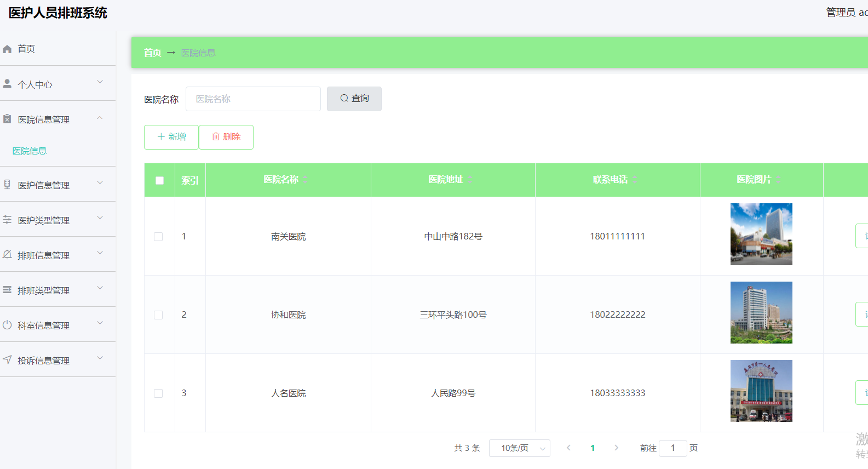Click the 人民路99号 address cell
Image resolution: width=868 pixels, height=469 pixels.
coord(453,393)
